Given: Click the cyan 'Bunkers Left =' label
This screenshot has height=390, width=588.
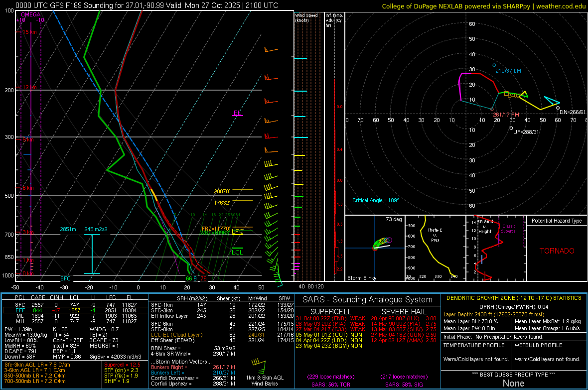Looking at the screenshot, I should tap(167, 373).
